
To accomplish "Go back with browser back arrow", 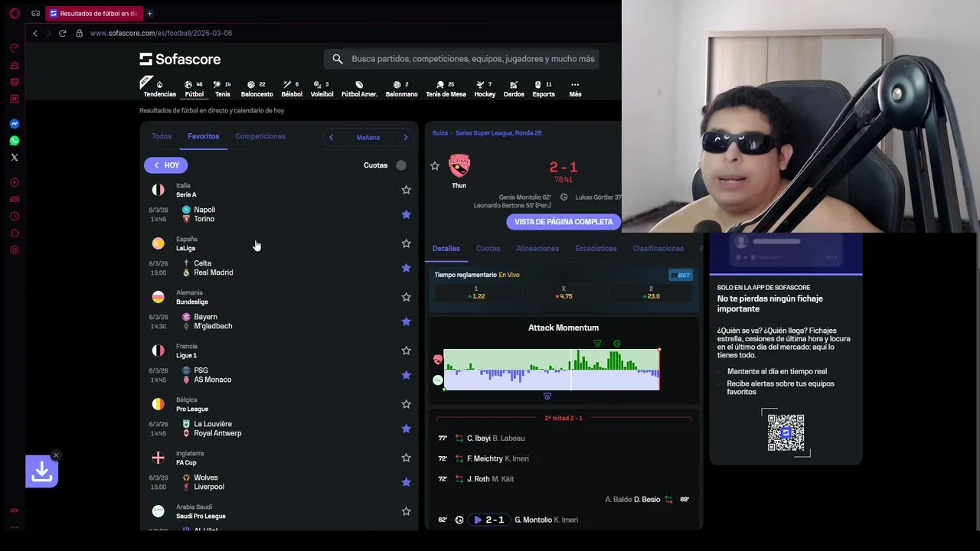I will coord(34,33).
